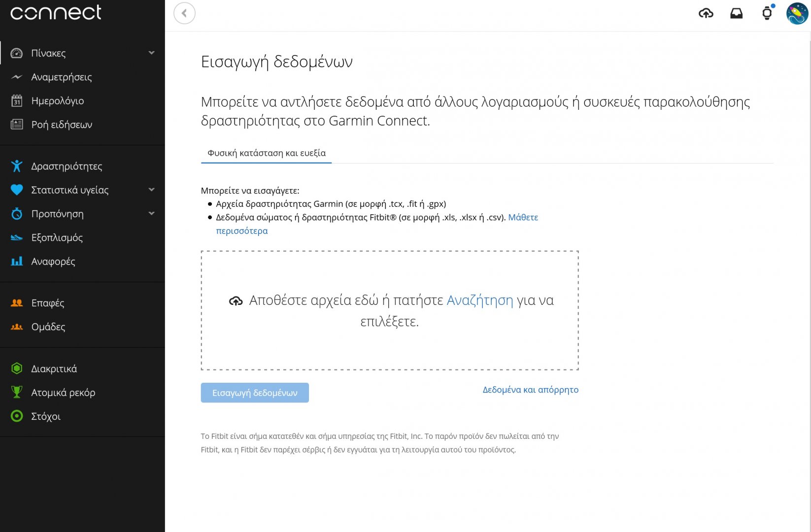Click the Εισαγωγή δεδομένων button

[255, 393]
